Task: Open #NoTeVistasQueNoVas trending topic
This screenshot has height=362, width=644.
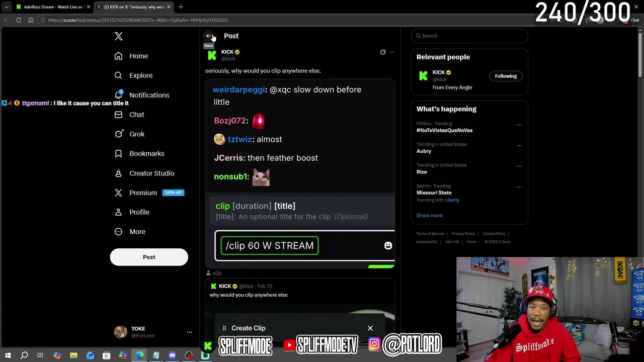Action: click(x=444, y=130)
